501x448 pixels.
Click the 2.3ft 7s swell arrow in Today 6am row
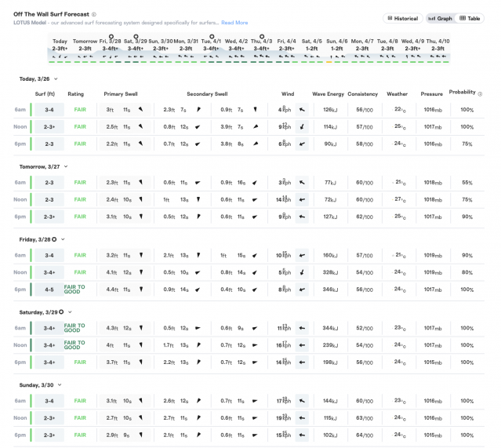click(198, 109)
